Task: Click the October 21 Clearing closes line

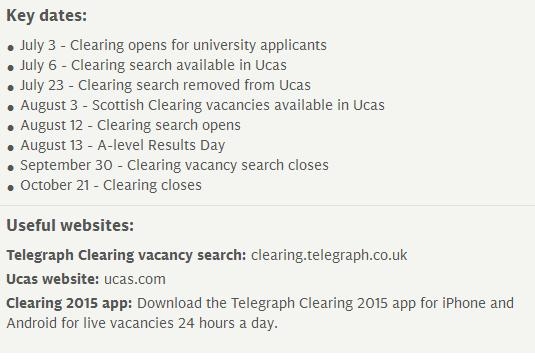Action: (x=111, y=186)
